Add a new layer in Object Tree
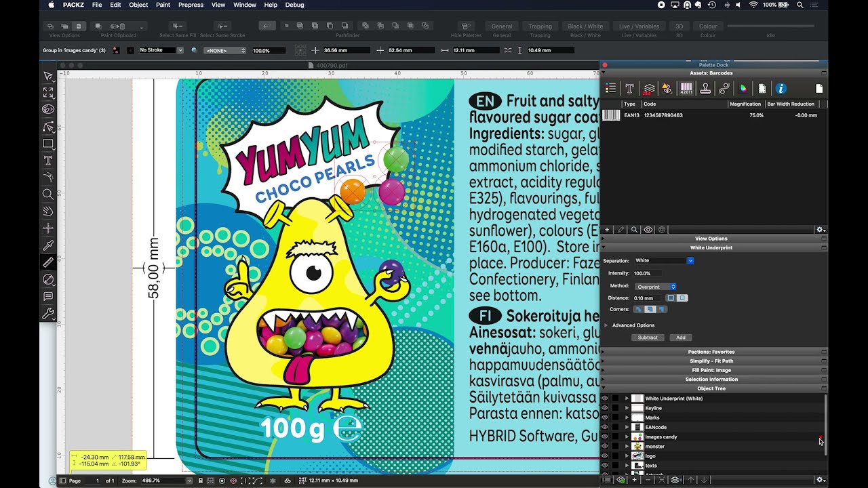Viewport: 868px width, 488px height. [634, 480]
